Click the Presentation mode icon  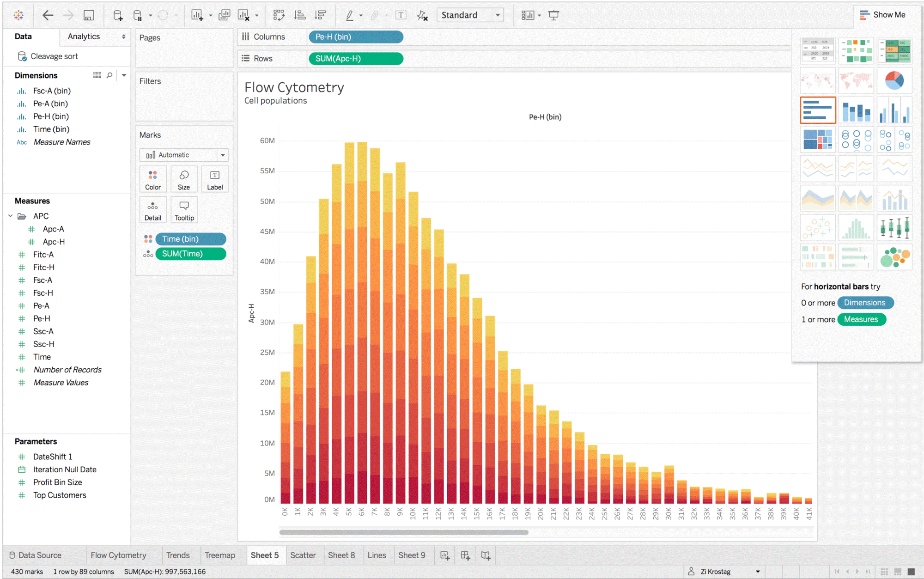pyautogui.click(x=553, y=15)
